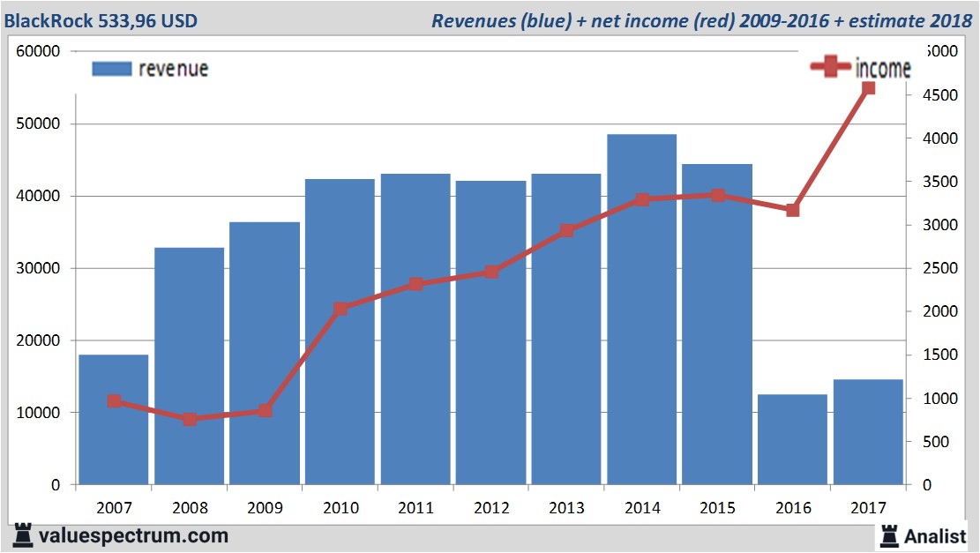Select the 2012 year label
Viewport: 980px width, 553px height.
491,507
